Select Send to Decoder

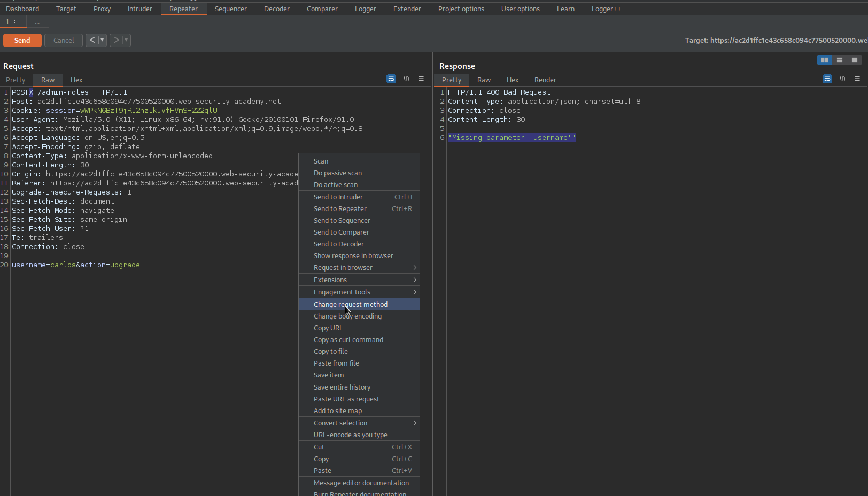click(359, 244)
